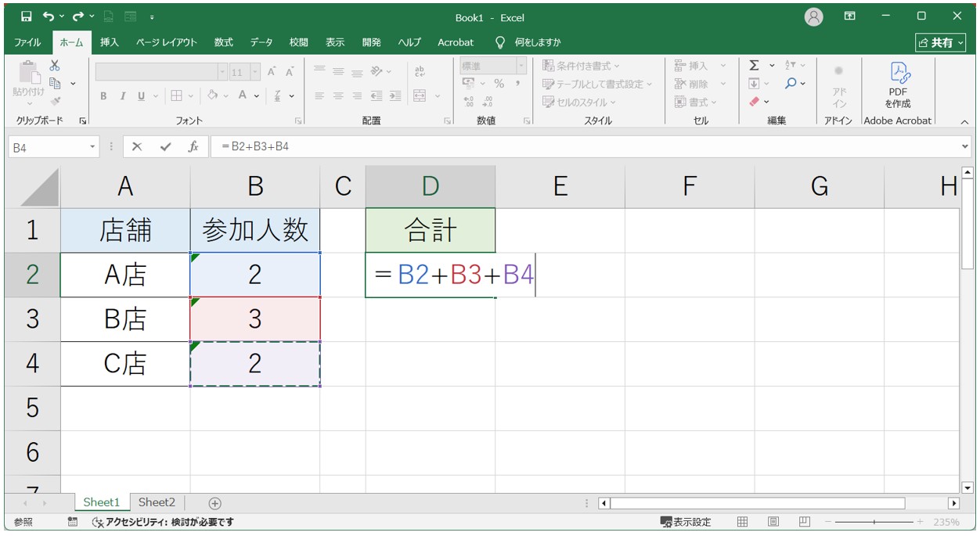Viewport: 980px width, 536px height.
Task: Click the percent style icon
Action: (499, 84)
